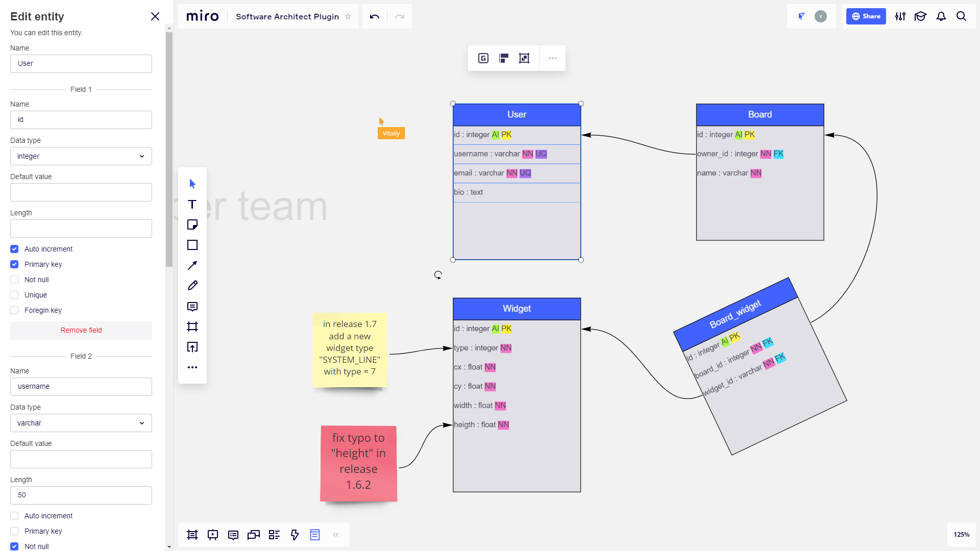This screenshot has height=551, width=980.
Task: Open the search magnifier icon
Action: point(961,16)
